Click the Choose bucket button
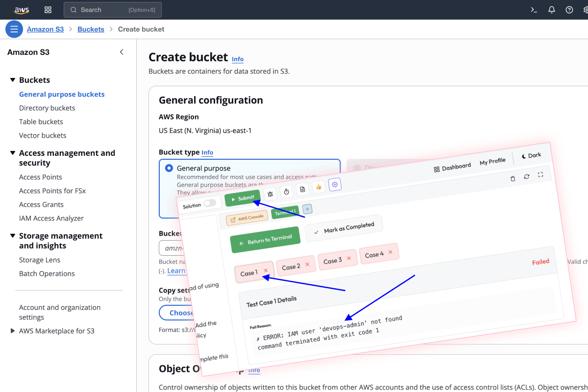The width and height of the screenshot is (588, 392). coord(176,313)
